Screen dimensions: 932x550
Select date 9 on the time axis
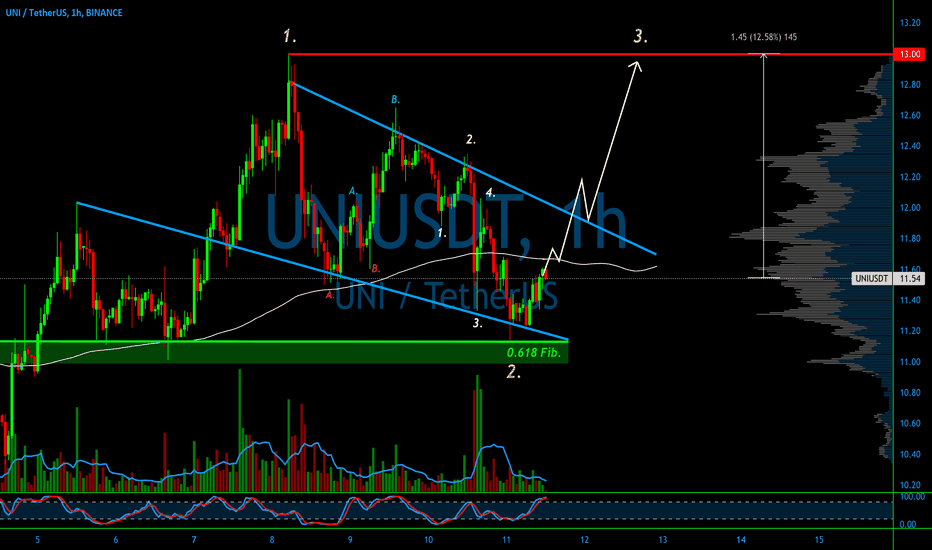coord(350,540)
